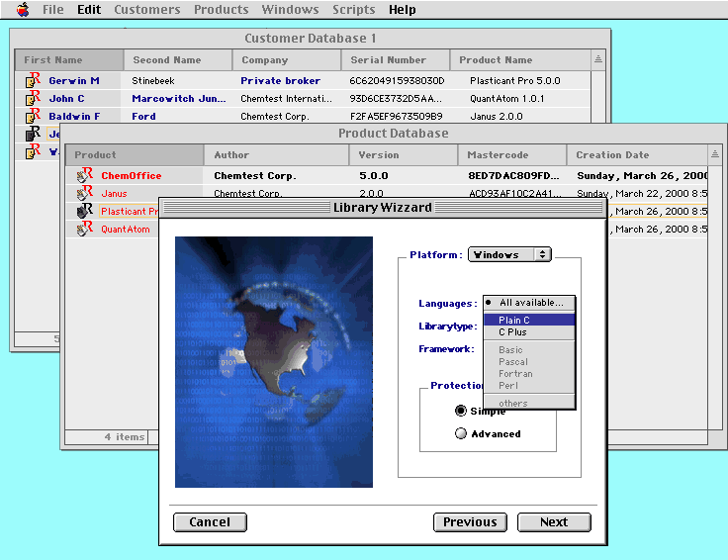728x560 pixels.
Task: Select Plain C in the Languages list
Action: click(530, 321)
